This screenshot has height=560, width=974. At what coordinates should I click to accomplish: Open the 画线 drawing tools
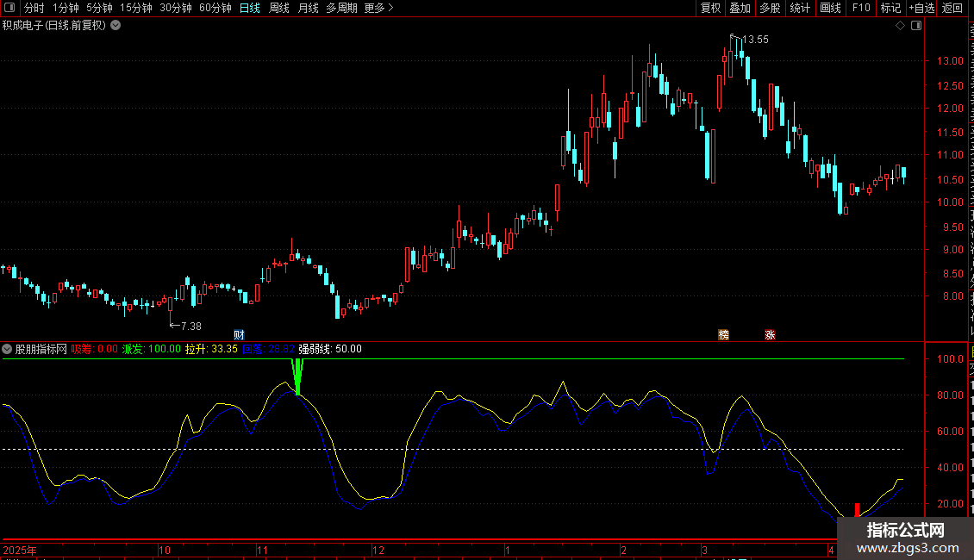click(830, 8)
